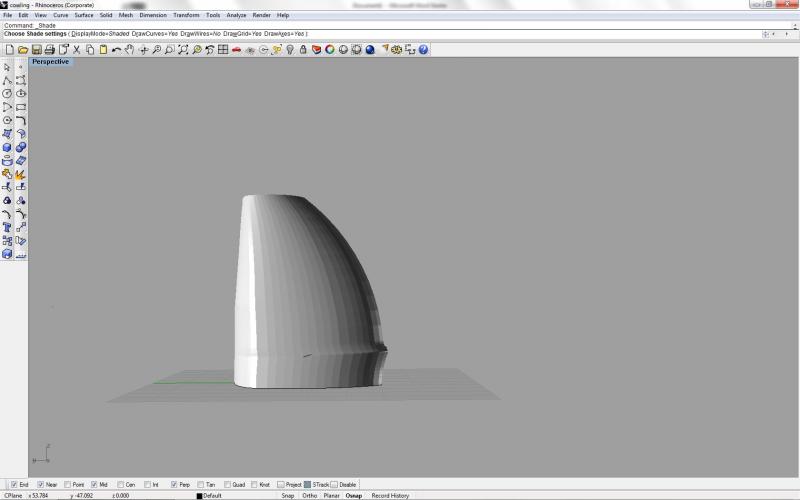
Task: Click the CPlane label in status bar
Action: pyautogui.click(x=13, y=495)
